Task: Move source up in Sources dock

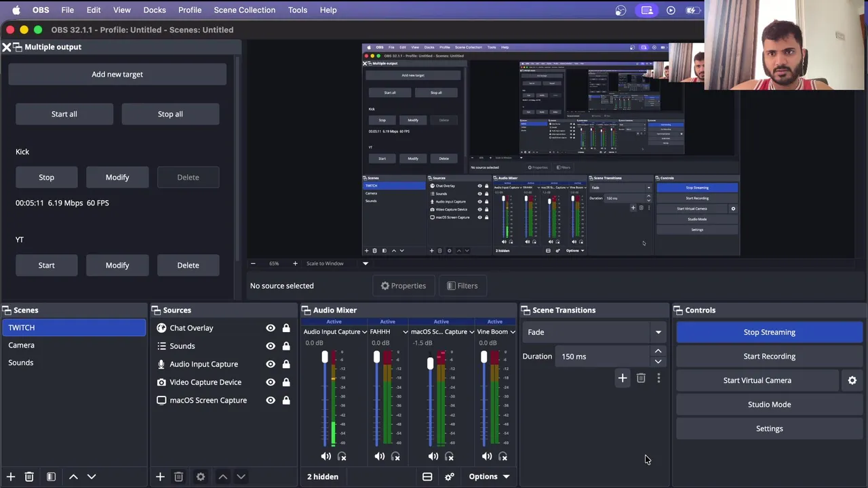Action: click(222, 476)
